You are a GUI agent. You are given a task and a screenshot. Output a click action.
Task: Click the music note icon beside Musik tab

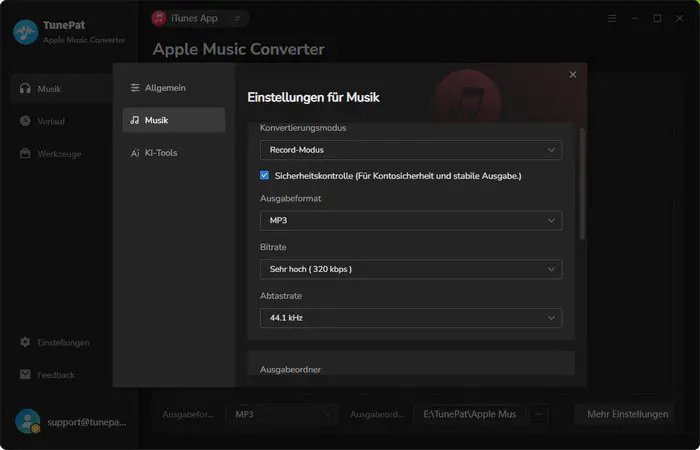135,120
